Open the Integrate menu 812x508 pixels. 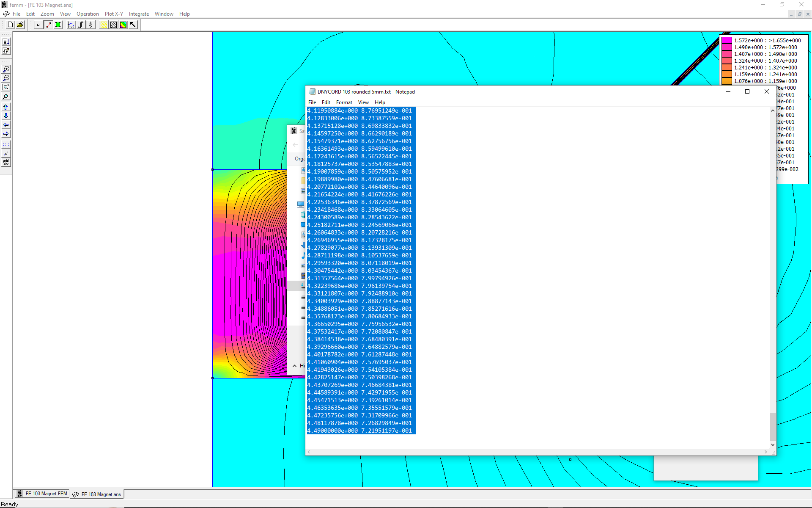pyautogui.click(x=139, y=14)
